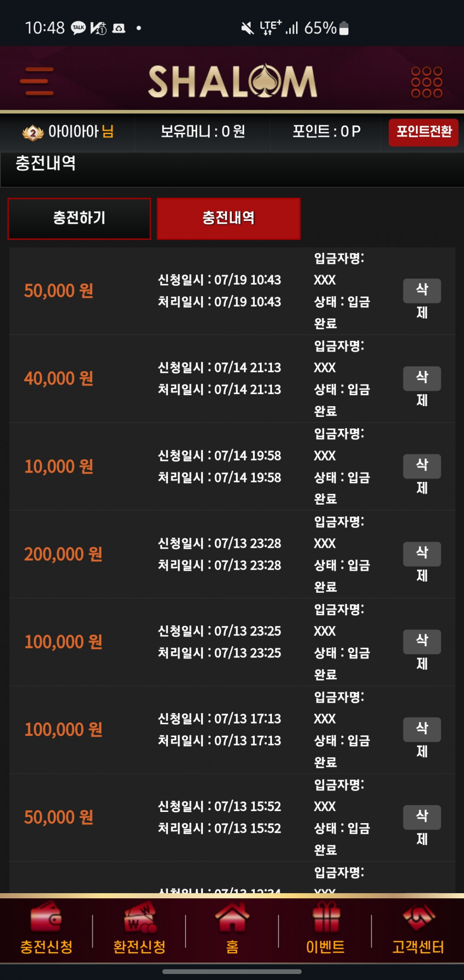The width and height of the screenshot is (464, 980).
Task: Select the 충전내역 tab
Action: (x=229, y=219)
